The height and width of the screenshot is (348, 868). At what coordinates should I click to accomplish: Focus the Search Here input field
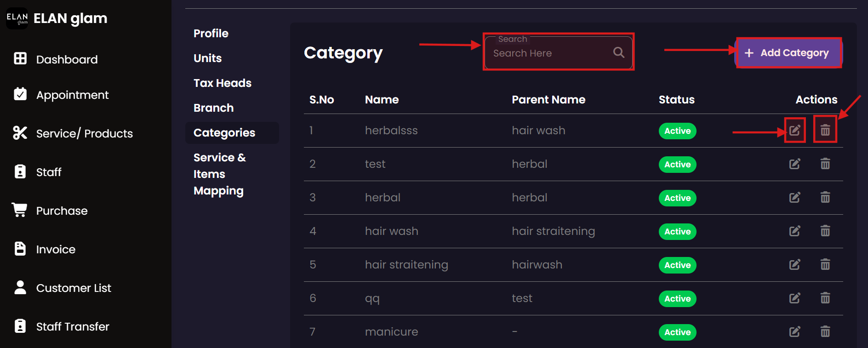click(x=549, y=53)
